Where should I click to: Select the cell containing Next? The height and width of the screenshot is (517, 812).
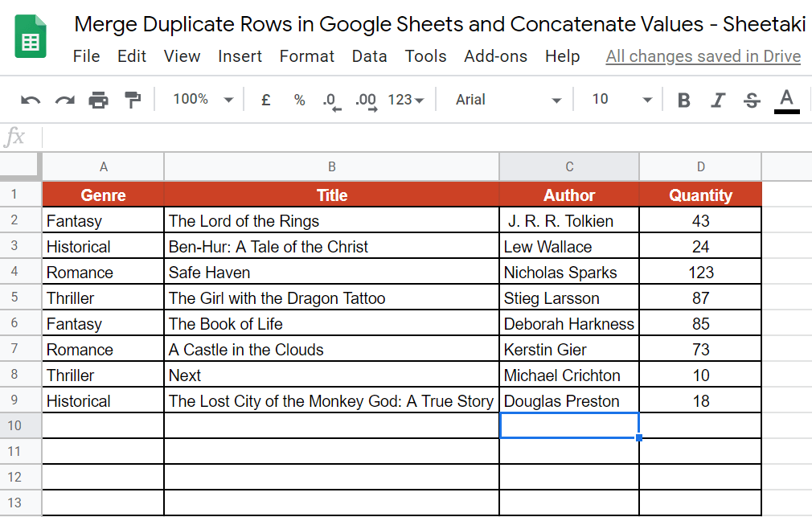[x=331, y=375]
